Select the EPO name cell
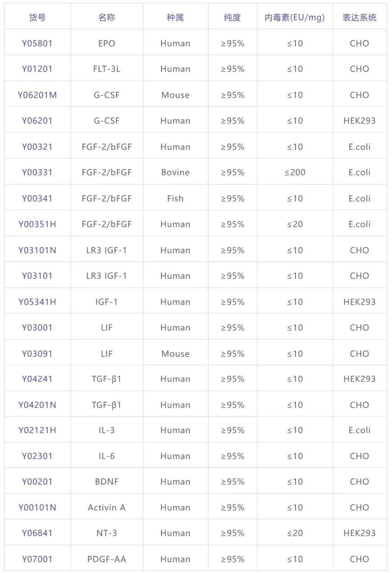392x573 pixels. [107, 44]
